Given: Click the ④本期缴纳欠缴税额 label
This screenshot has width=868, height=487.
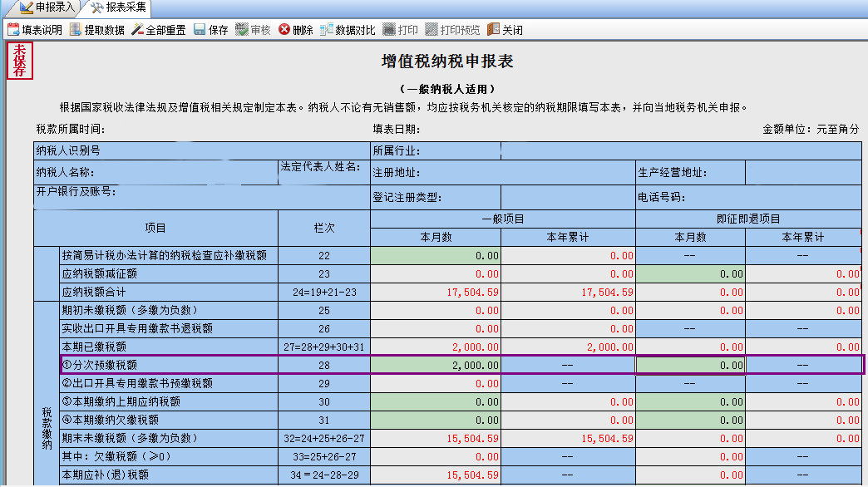Looking at the screenshot, I should (110, 420).
